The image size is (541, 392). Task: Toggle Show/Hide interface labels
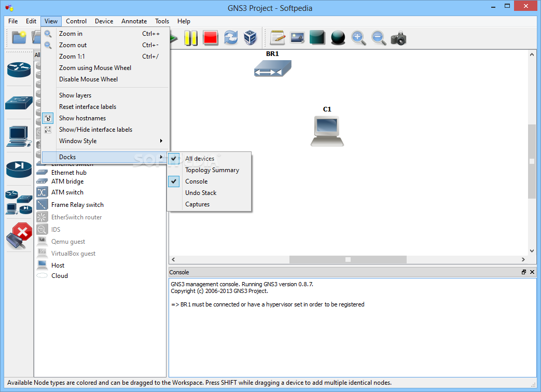point(105,130)
